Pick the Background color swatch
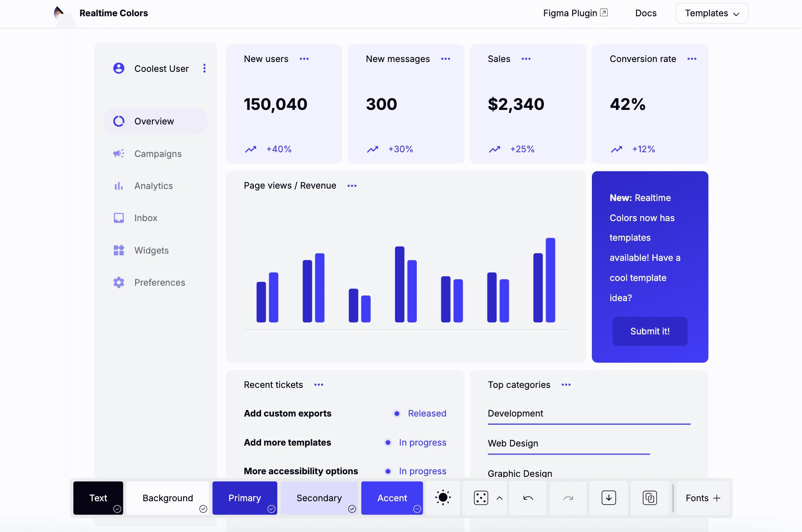The height and width of the screenshot is (532, 802). (x=168, y=498)
